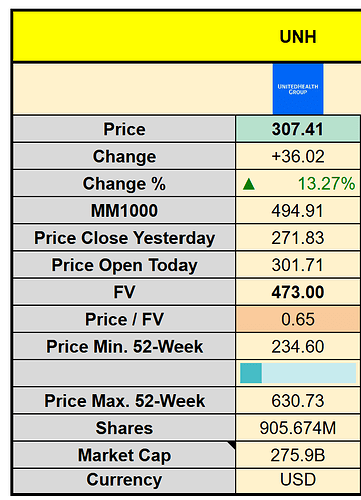Select the FV value 473.00

pos(298,292)
